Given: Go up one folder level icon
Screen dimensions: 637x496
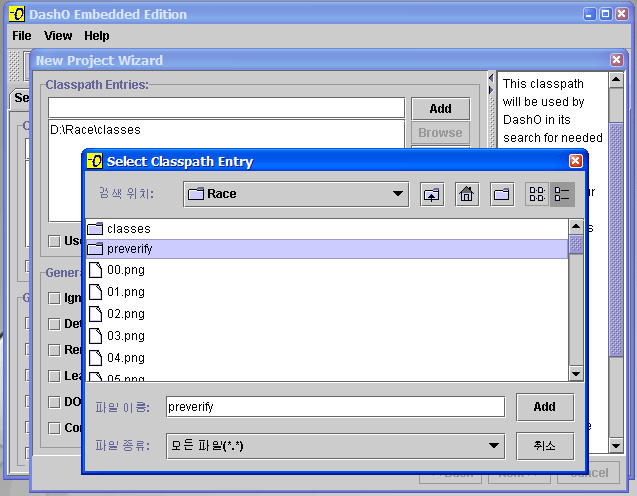Looking at the screenshot, I should pyautogui.click(x=431, y=195).
